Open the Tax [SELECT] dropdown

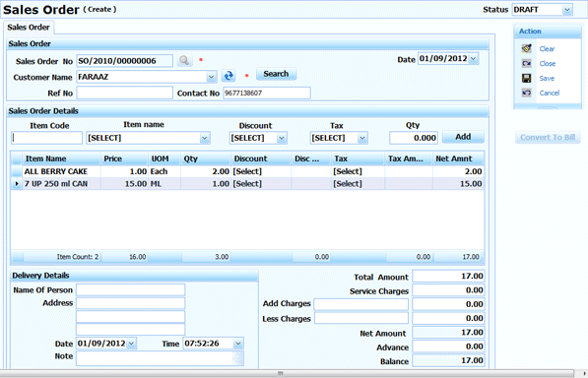(x=361, y=138)
